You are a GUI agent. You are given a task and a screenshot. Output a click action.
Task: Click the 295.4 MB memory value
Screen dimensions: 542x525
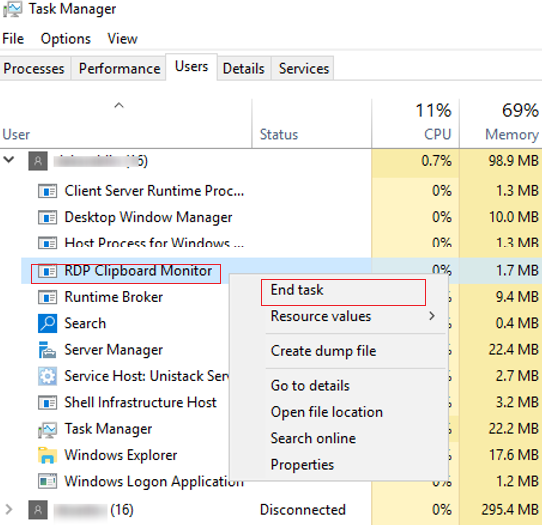click(x=510, y=510)
